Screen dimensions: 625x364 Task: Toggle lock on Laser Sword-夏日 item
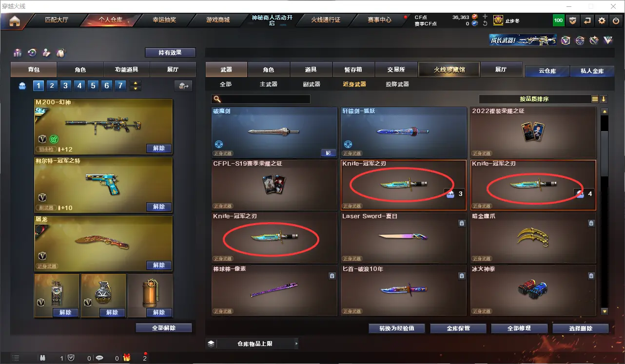[x=461, y=223]
